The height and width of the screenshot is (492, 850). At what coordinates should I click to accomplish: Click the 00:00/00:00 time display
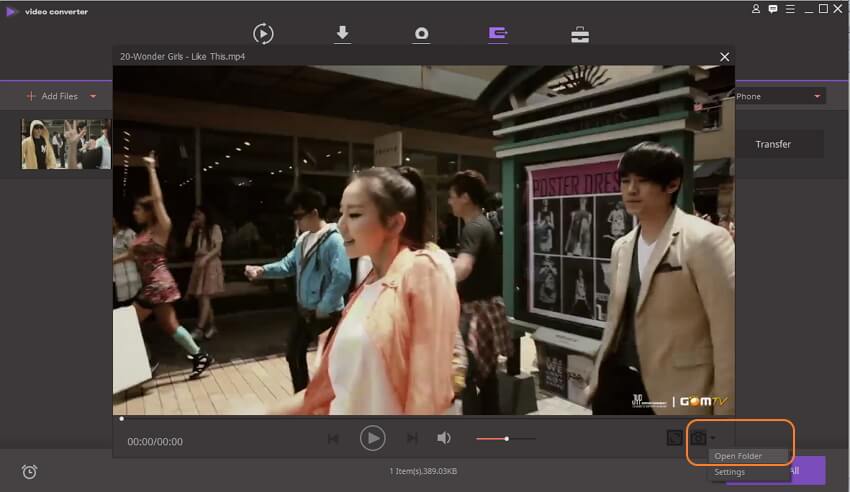[155, 442]
